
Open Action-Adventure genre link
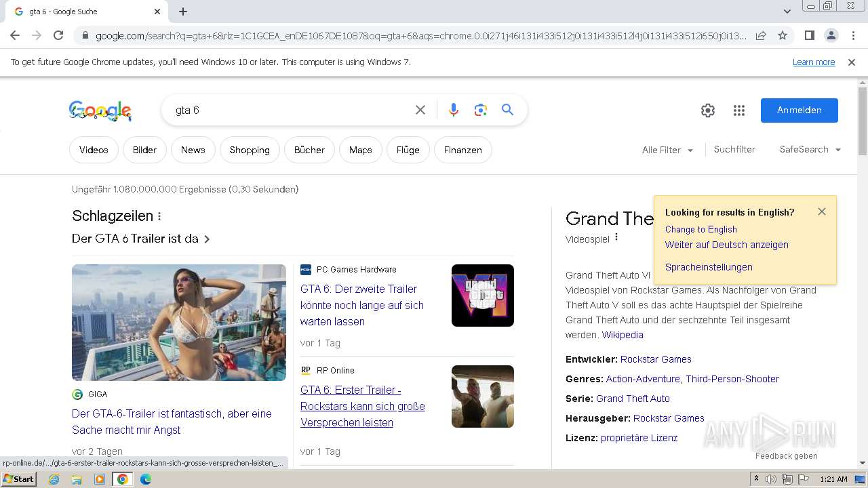point(643,379)
